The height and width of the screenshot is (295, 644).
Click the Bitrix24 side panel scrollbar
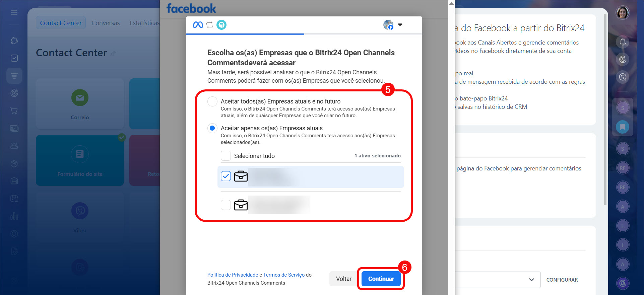[x=605, y=109]
